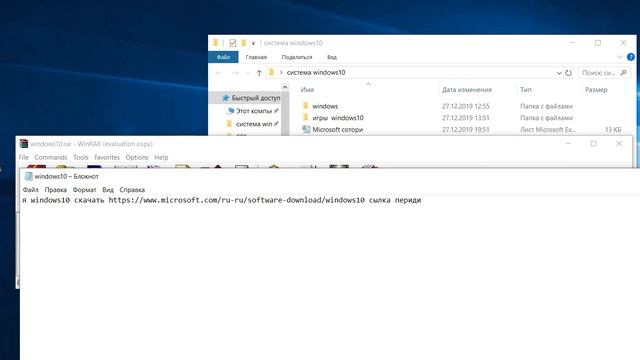
Task: Click the система windows10 path in address bar
Action: (316, 72)
